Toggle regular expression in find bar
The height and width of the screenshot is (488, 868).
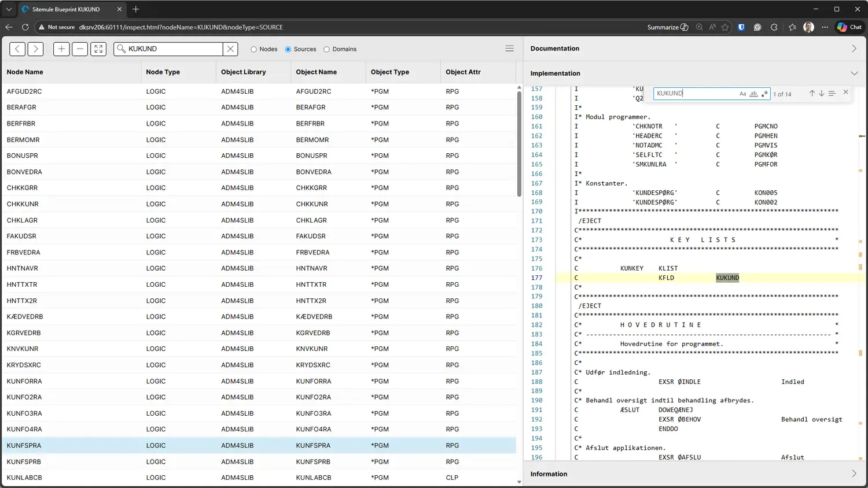(764, 94)
